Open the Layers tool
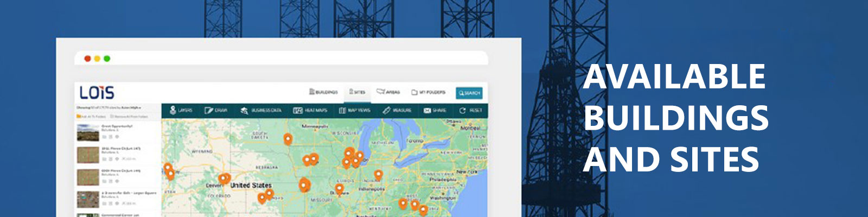868x217 pixels. 181,110
